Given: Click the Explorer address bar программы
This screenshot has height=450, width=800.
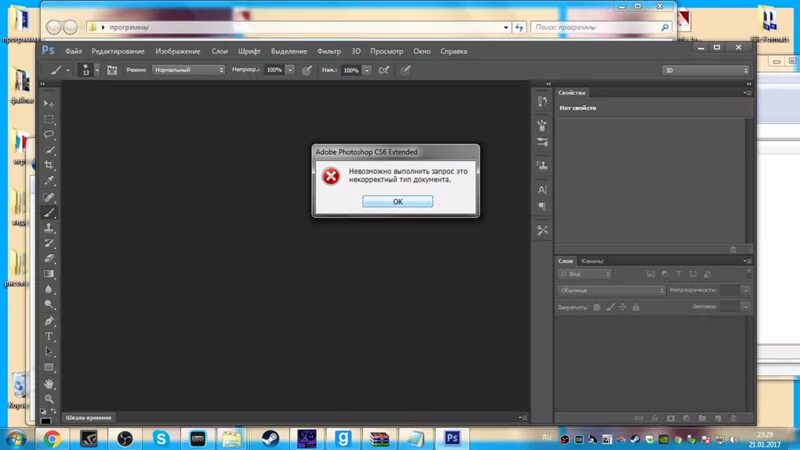Looking at the screenshot, I should point(299,27).
